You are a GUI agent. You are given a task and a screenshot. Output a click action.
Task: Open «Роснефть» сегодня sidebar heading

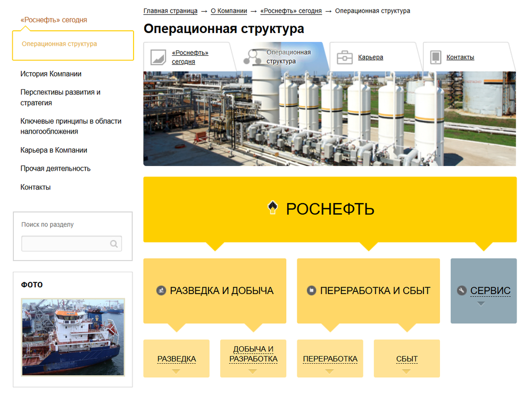click(54, 20)
